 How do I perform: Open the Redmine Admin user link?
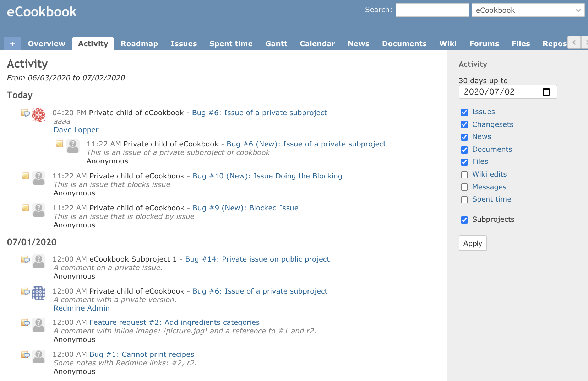tap(82, 308)
